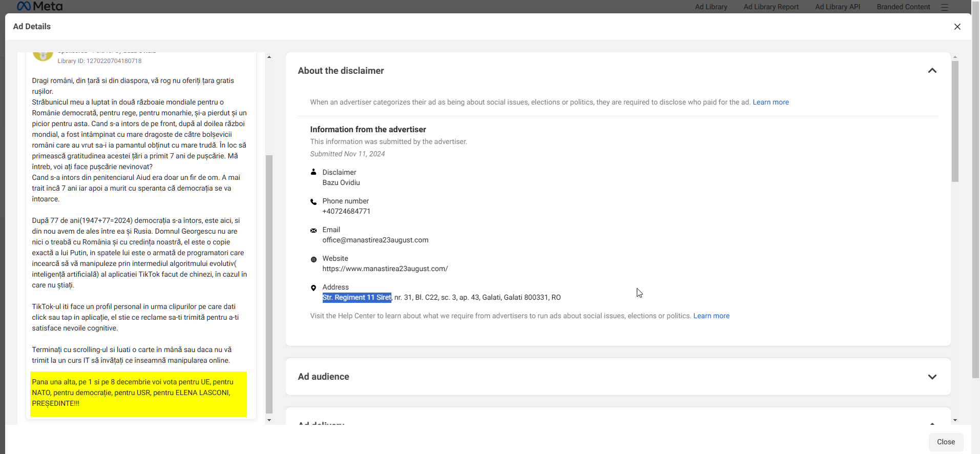
Task: Close the Ad Details dialog with X
Action: (x=957, y=27)
